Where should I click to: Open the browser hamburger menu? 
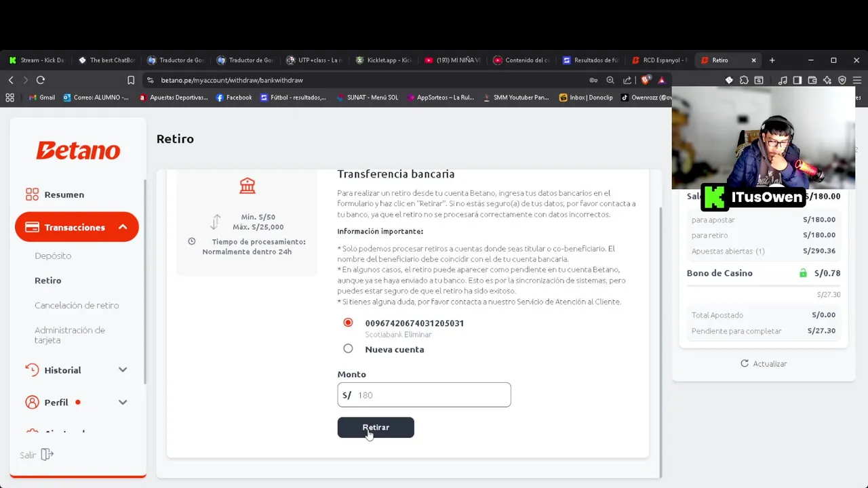(x=857, y=80)
